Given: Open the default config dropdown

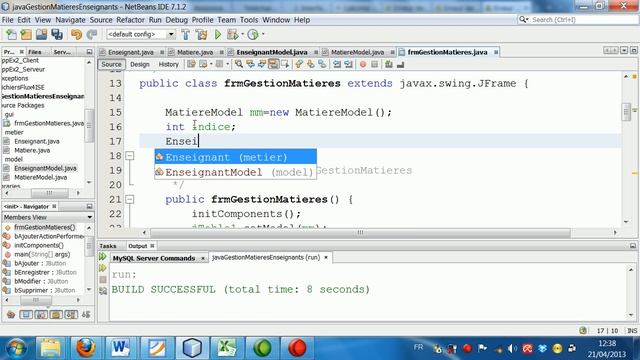Looking at the screenshot, I should [171, 35].
